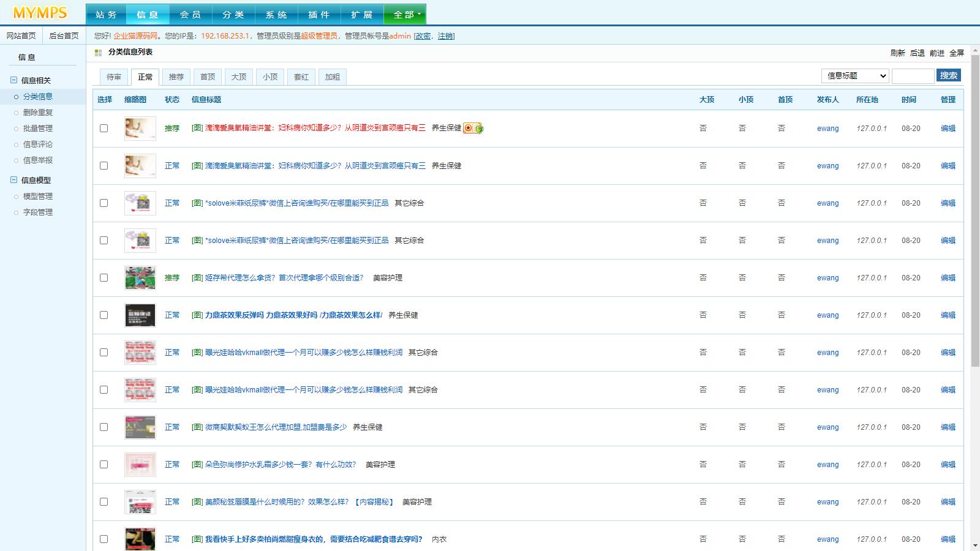
Task: Tick the checkbox of the first listing row
Action: 104,129
